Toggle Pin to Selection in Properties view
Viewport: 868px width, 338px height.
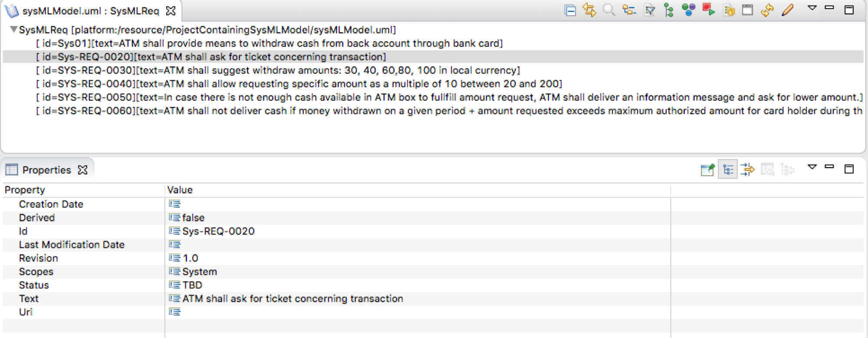tap(707, 169)
